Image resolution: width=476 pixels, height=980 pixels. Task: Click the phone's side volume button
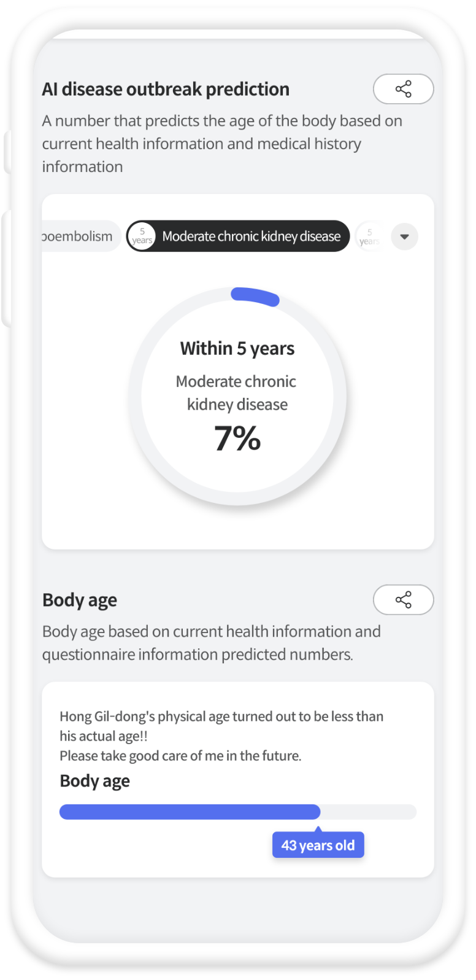click(6, 268)
